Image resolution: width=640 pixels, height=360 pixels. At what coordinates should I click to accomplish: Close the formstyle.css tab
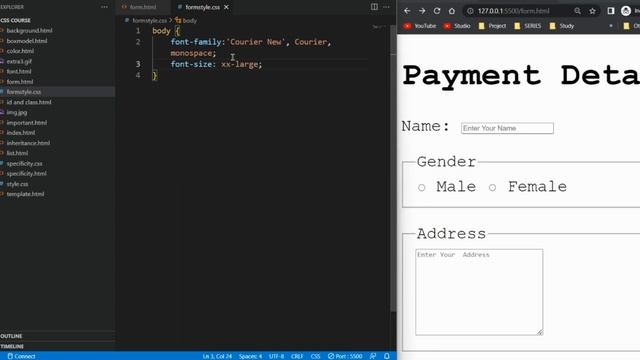pyautogui.click(x=226, y=7)
